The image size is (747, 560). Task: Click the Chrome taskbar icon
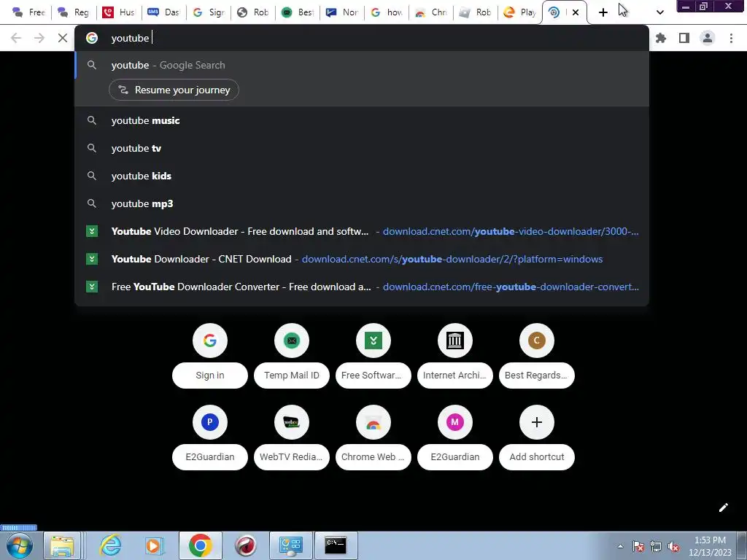200,545
